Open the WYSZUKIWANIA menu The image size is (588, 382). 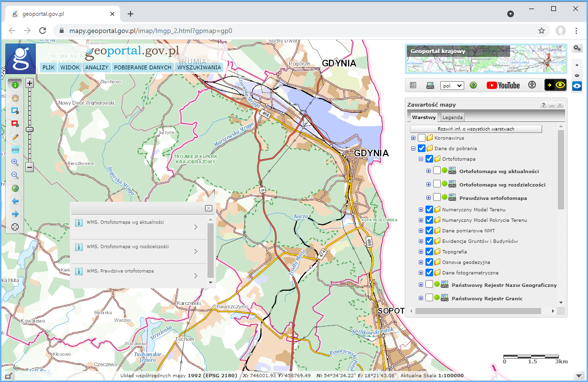tap(199, 67)
